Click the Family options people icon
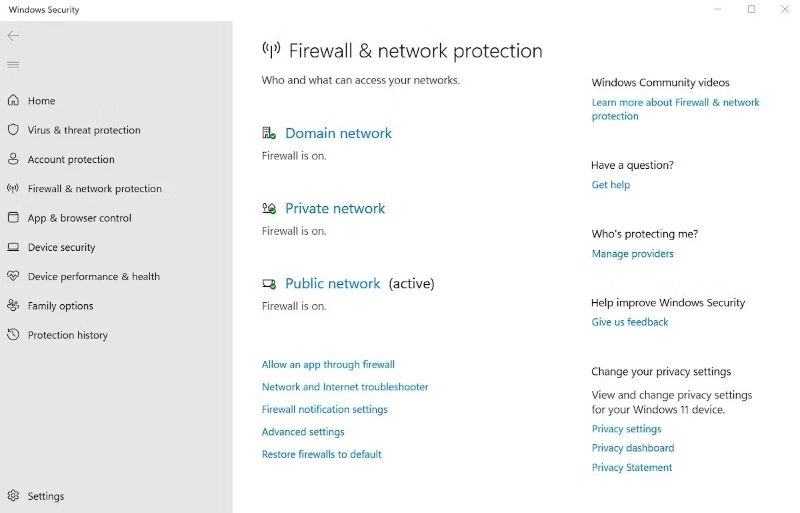Viewport: 800px width, 513px height. tap(13, 306)
